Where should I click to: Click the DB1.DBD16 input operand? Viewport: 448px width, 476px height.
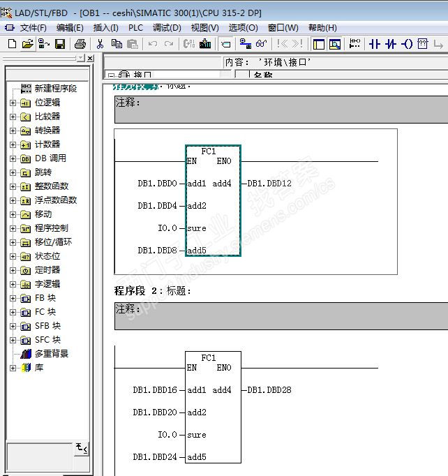(x=155, y=390)
